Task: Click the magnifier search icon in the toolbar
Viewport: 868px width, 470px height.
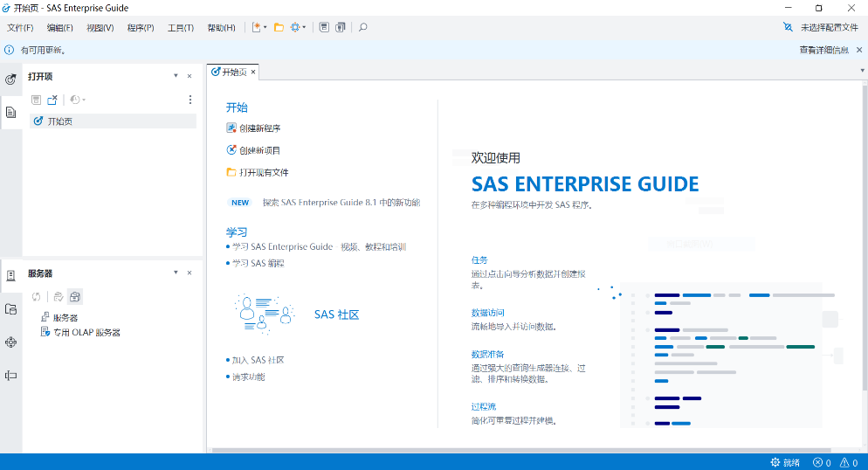Action: (x=362, y=27)
